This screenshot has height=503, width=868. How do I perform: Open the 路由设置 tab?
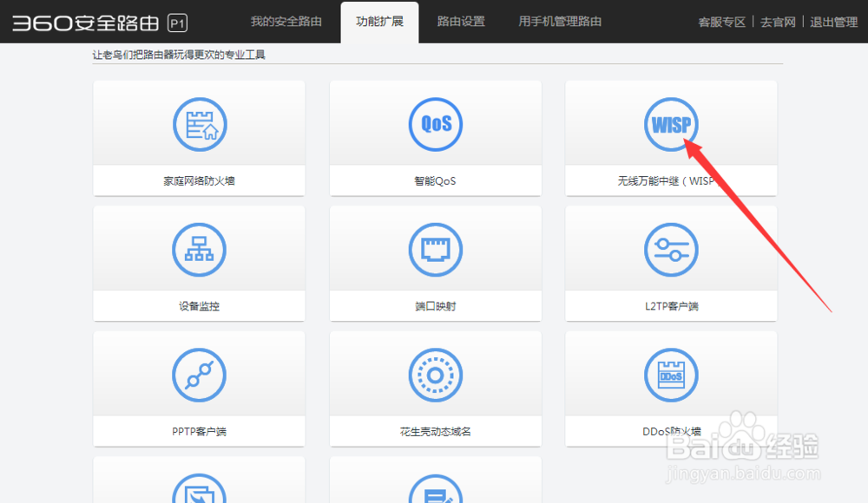click(461, 22)
